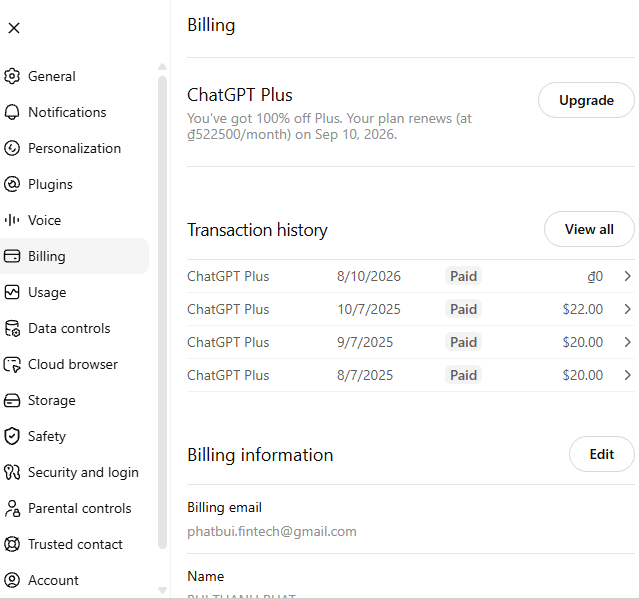The width and height of the screenshot is (639, 599).
Task: Click the Safety shield icon
Action: pos(12,436)
